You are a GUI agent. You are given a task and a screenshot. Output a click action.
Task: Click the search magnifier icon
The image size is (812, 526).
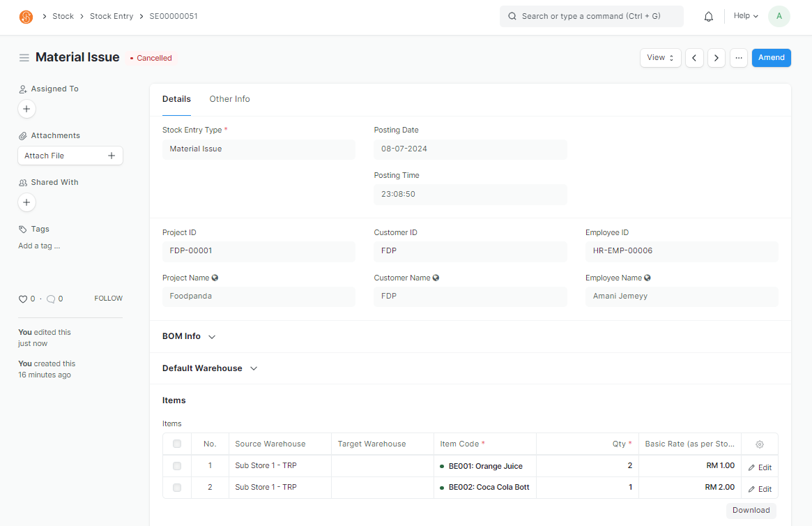pos(512,16)
